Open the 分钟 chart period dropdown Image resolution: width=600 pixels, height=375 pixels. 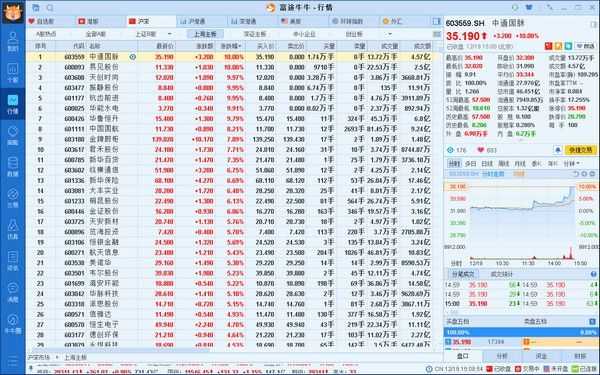pyautogui.click(x=572, y=164)
